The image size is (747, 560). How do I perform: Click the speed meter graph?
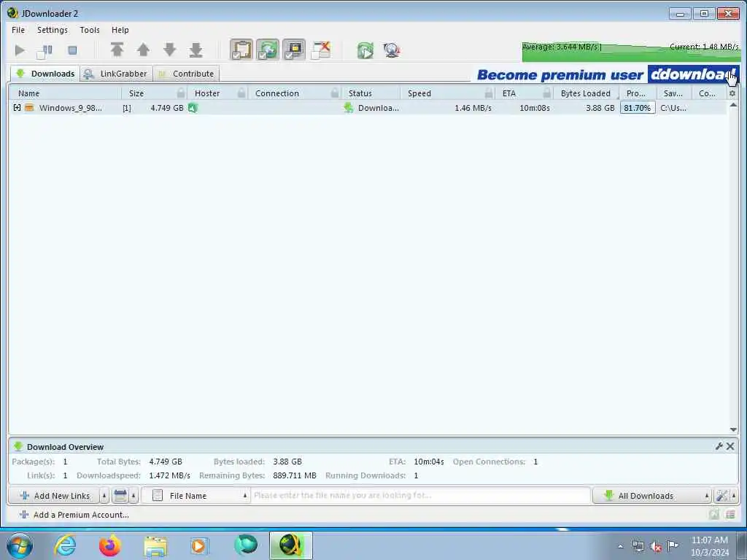pos(630,52)
